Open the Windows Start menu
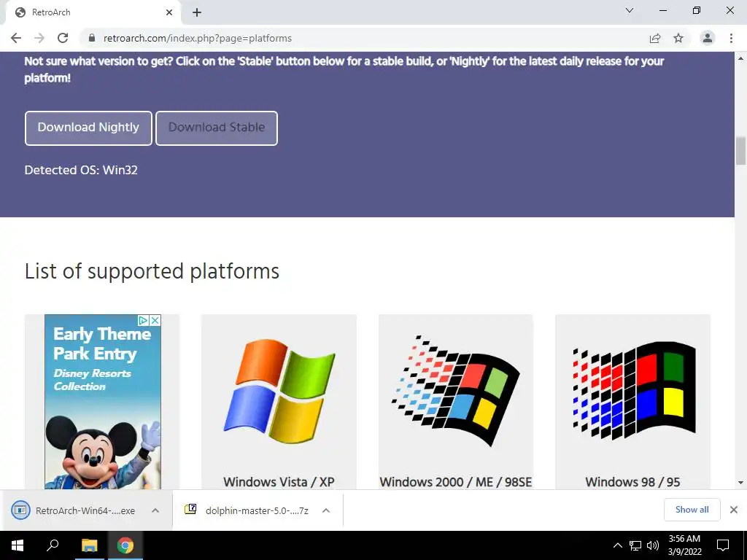The image size is (747, 560). [x=18, y=545]
